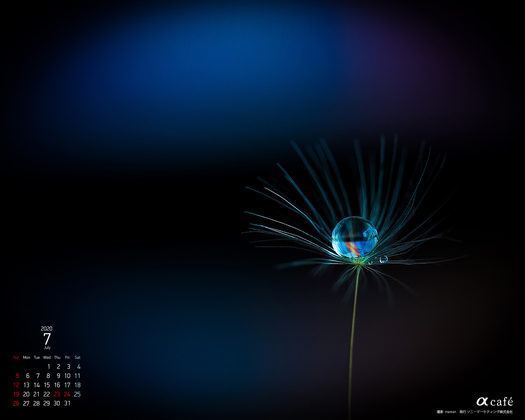Choose date 31 on the calendar

(67, 403)
